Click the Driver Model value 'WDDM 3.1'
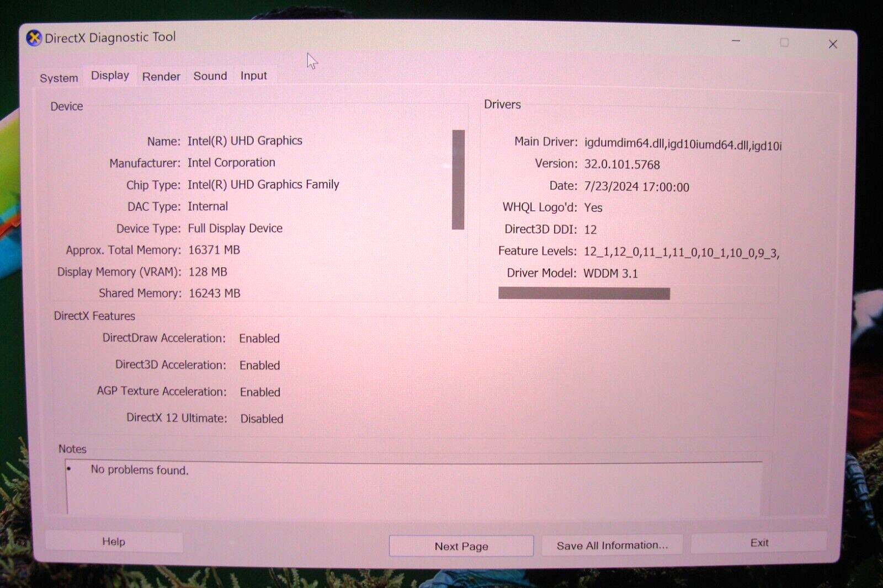This screenshot has width=883, height=588. (610, 274)
